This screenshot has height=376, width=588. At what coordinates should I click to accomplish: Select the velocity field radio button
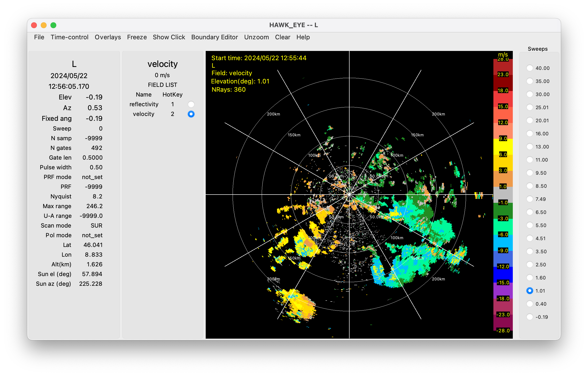[191, 114]
